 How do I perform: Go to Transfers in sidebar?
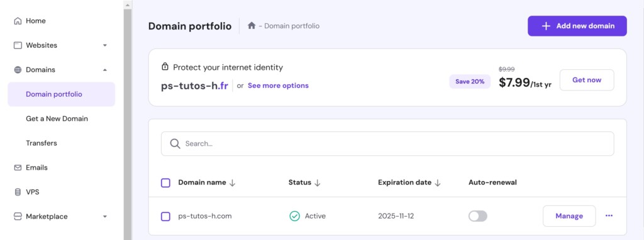click(x=42, y=143)
